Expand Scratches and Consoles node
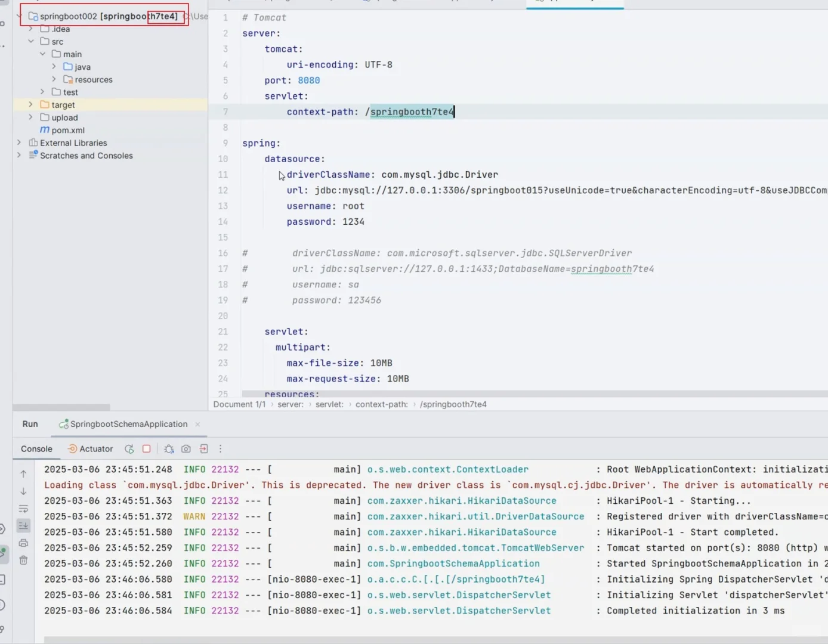 (19, 155)
